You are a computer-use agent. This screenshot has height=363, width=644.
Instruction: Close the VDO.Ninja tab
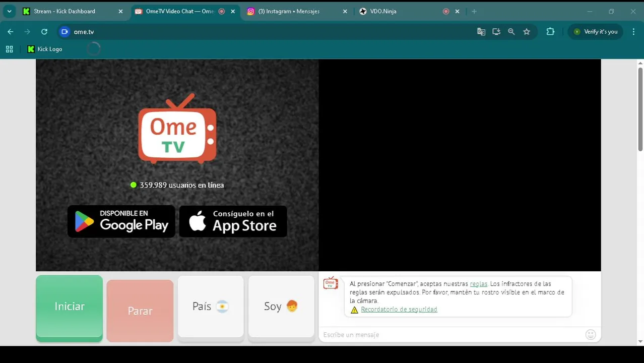457,11
